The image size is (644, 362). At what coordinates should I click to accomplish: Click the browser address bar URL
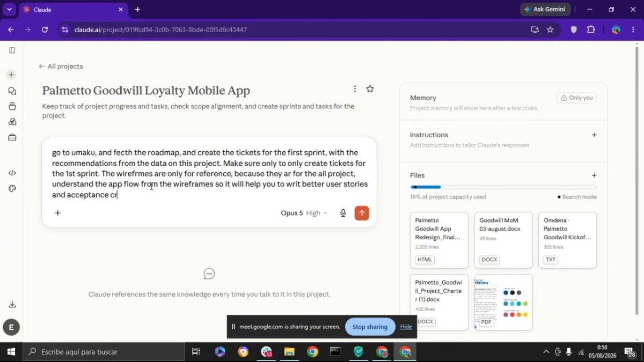(160, 29)
